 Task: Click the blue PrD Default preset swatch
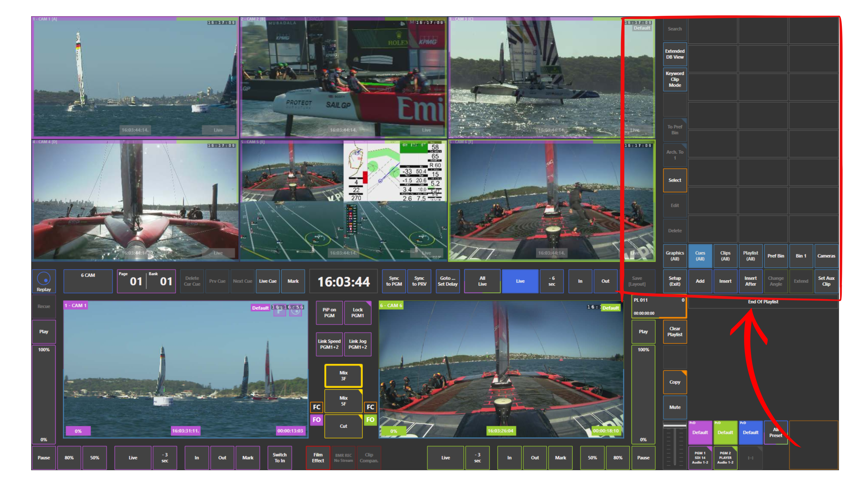coord(750,432)
